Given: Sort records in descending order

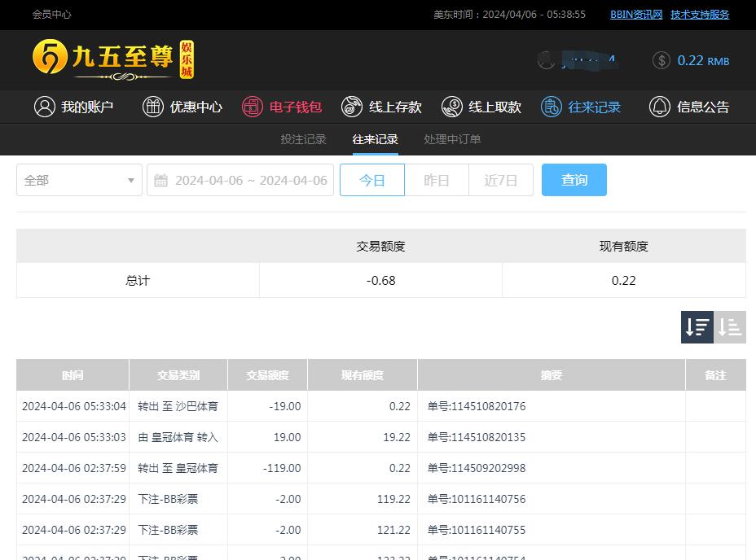Looking at the screenshot, I should (x=697, y=327).
